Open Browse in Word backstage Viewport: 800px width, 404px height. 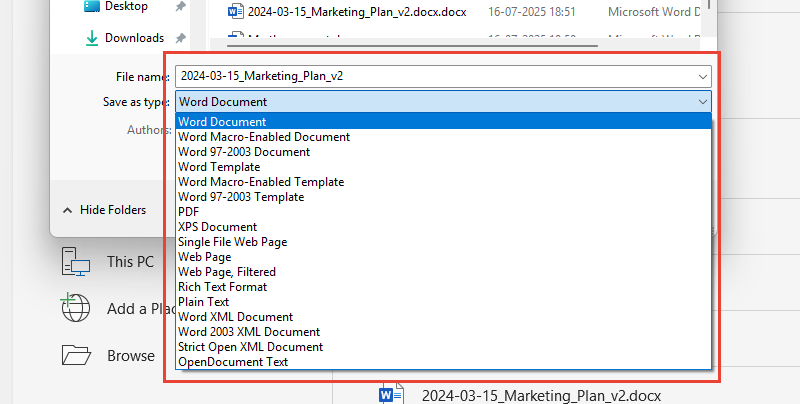(x=131, y=356)
